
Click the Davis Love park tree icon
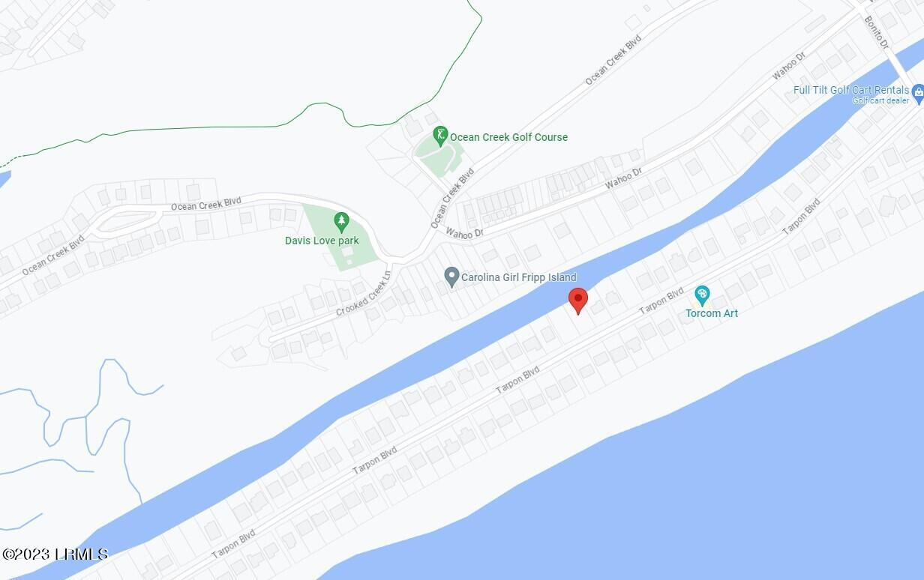[342, 222]
